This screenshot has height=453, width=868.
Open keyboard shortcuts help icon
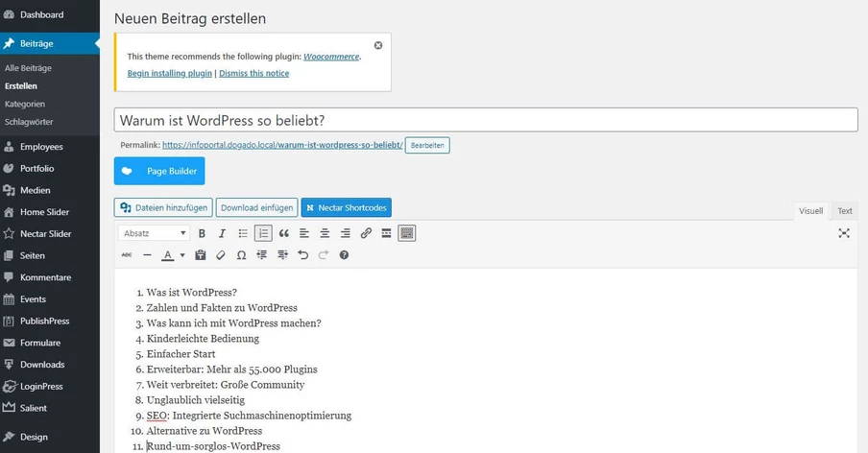coord(344,255)
